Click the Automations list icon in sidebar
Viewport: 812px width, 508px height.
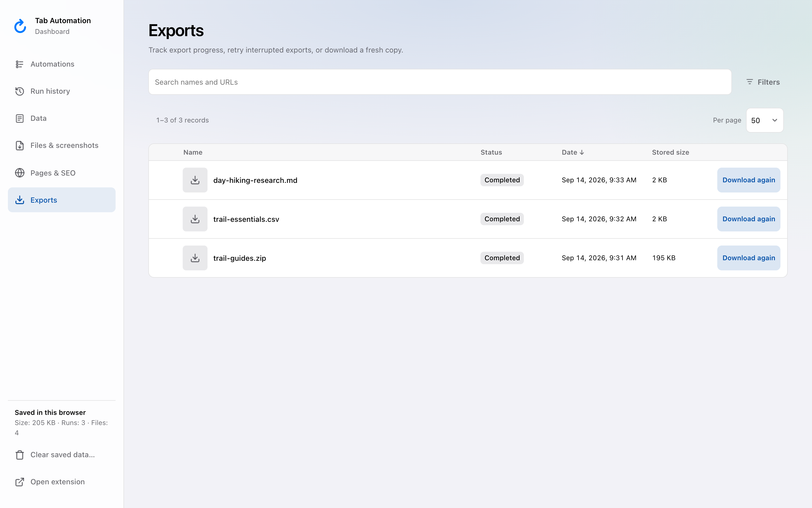tap(19, 64)
